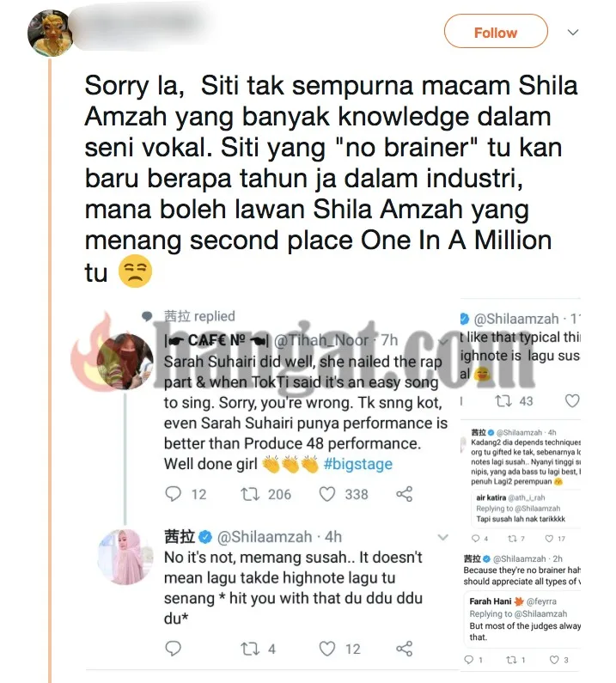Like the right-side tweet with 17 likes

click(x=548, y=539)
